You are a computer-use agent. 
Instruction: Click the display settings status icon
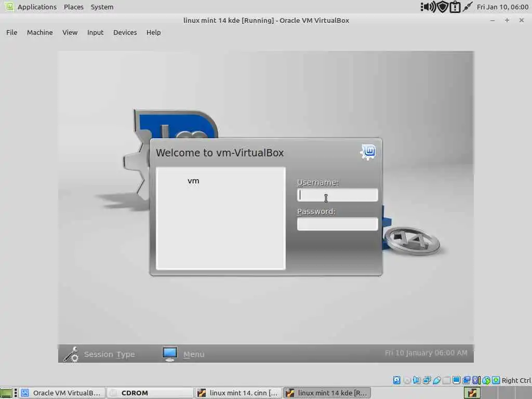click(x=456, y=380)
